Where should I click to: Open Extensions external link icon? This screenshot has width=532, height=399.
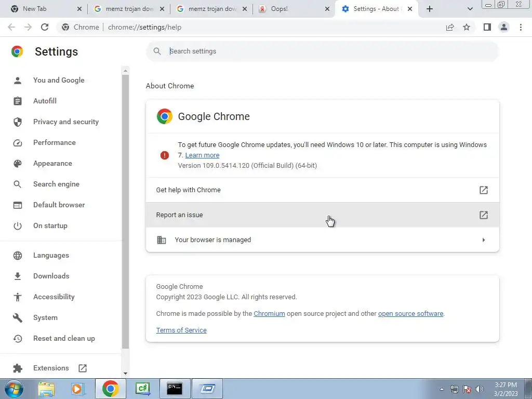83,368
